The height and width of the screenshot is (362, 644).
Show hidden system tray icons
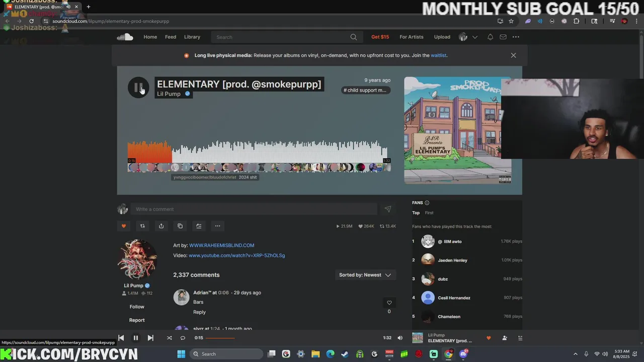[576, 354]
